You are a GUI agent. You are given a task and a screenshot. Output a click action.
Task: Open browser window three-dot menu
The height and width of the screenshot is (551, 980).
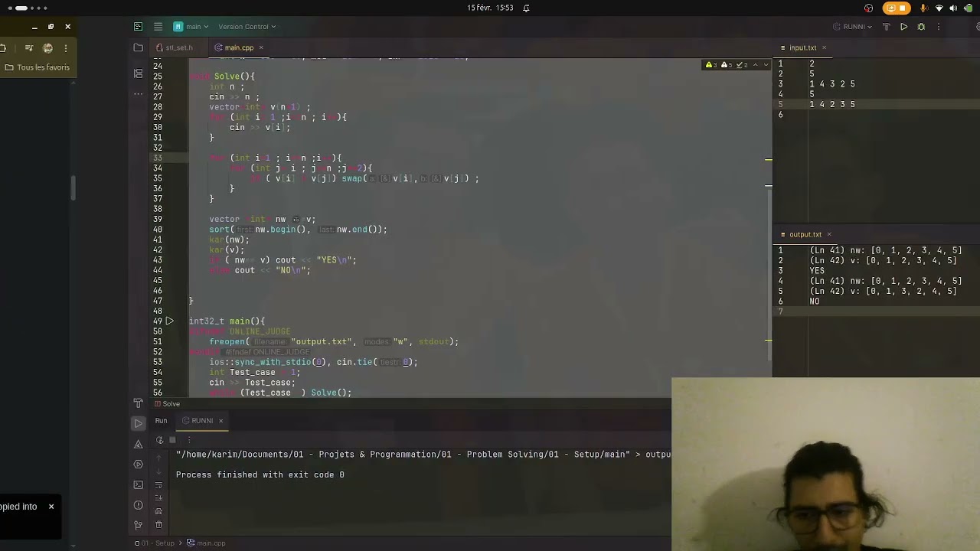pyautogui.click(x=65, y=47)
